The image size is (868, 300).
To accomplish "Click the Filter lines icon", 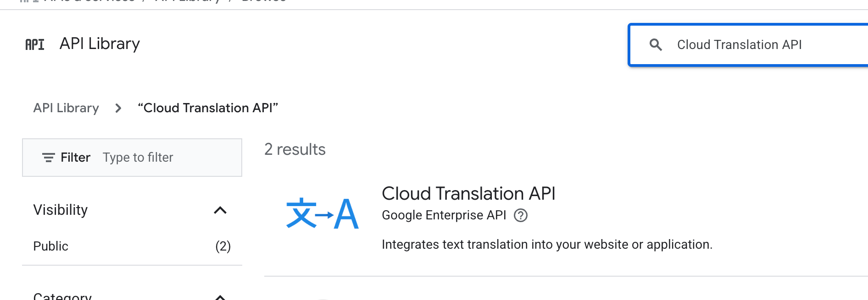I will point(48,158).
